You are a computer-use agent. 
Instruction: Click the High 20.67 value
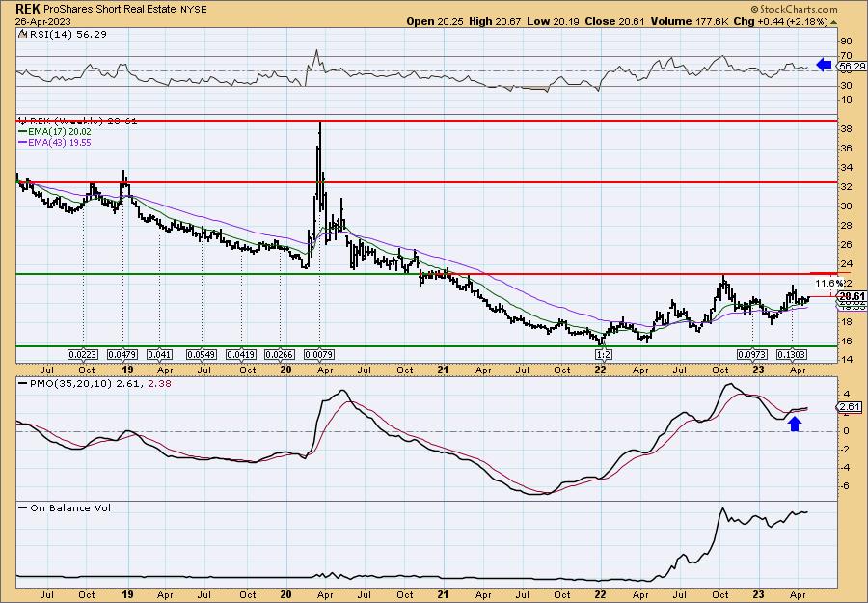[x=496, y=21]
